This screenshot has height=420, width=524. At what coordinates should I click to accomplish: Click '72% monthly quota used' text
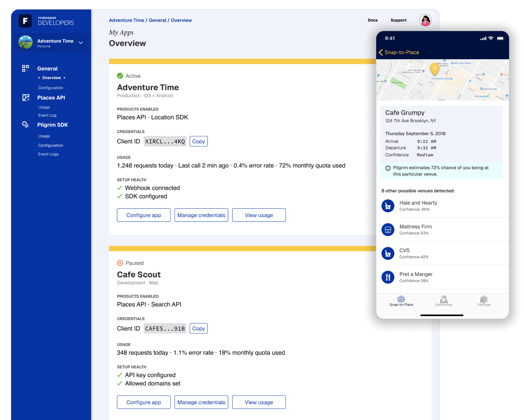point(312,166)
